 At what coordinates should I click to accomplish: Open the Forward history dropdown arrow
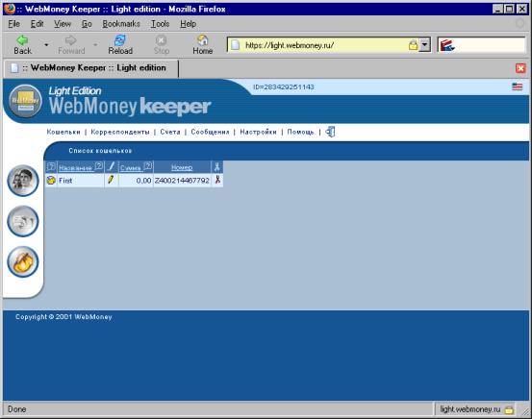[95, 45]
